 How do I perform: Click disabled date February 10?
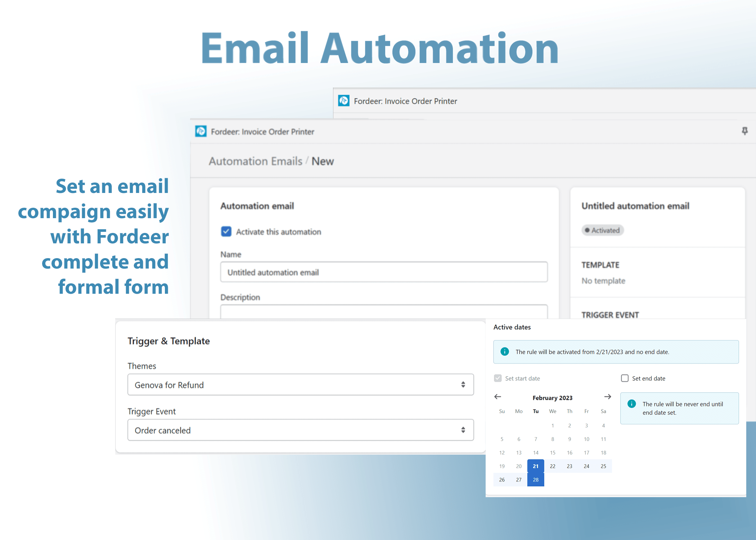pos(586,439)
